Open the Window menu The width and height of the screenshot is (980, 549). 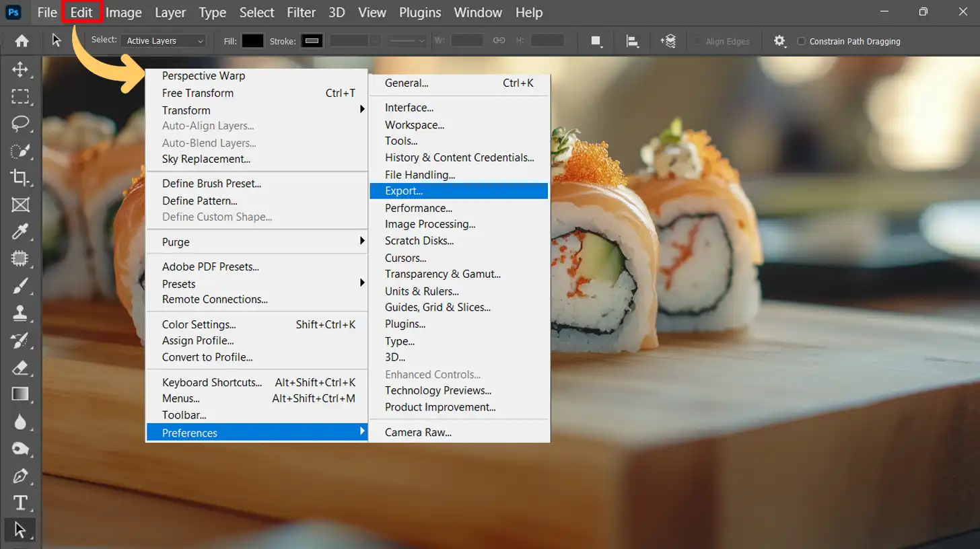(478, 12)
